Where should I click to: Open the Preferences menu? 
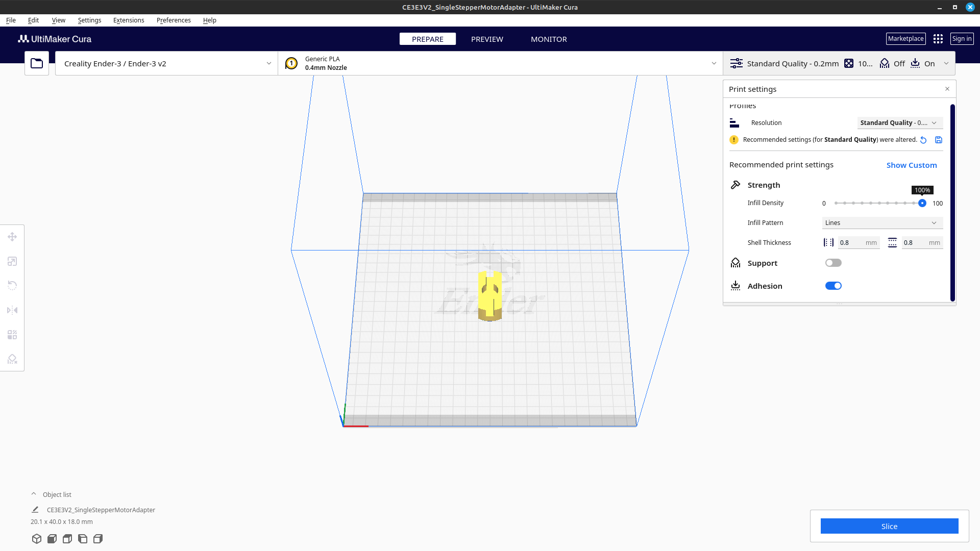(x=174, y=20)
